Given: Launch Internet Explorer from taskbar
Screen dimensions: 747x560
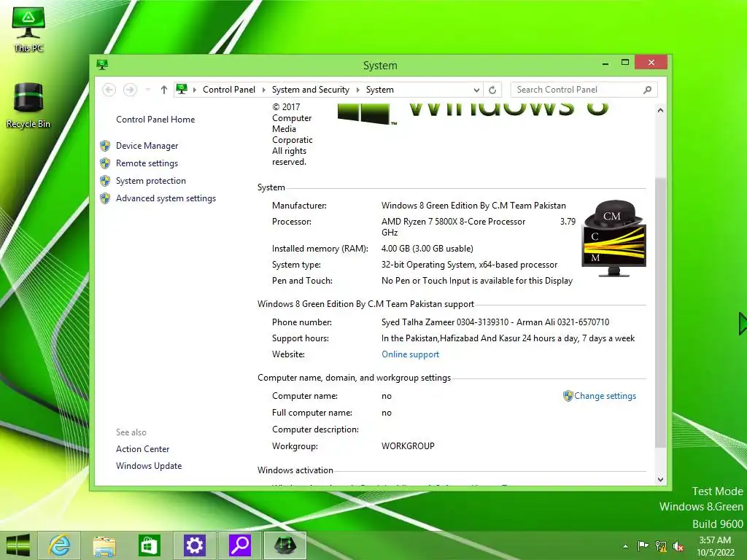Looking at the screenshot, I should (59, 545).
